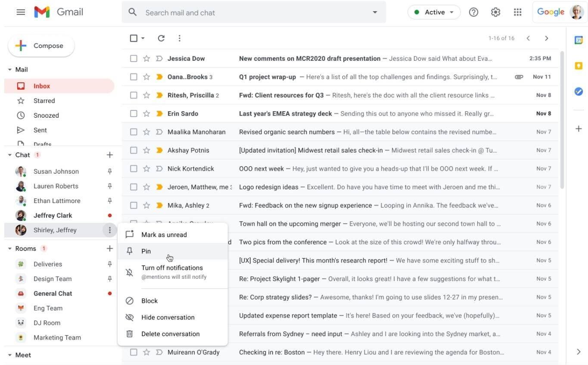
Task: Open Google Keep side panel icon
Action: 579,66
